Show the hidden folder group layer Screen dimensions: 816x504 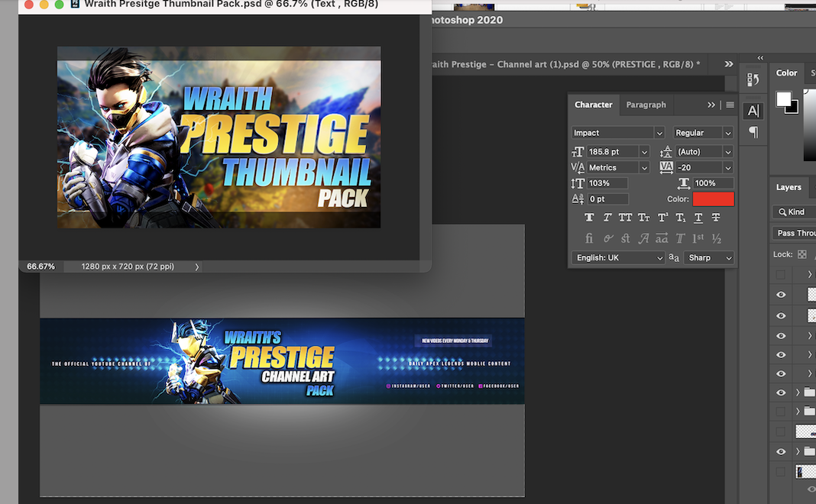(x=781, y=412)
